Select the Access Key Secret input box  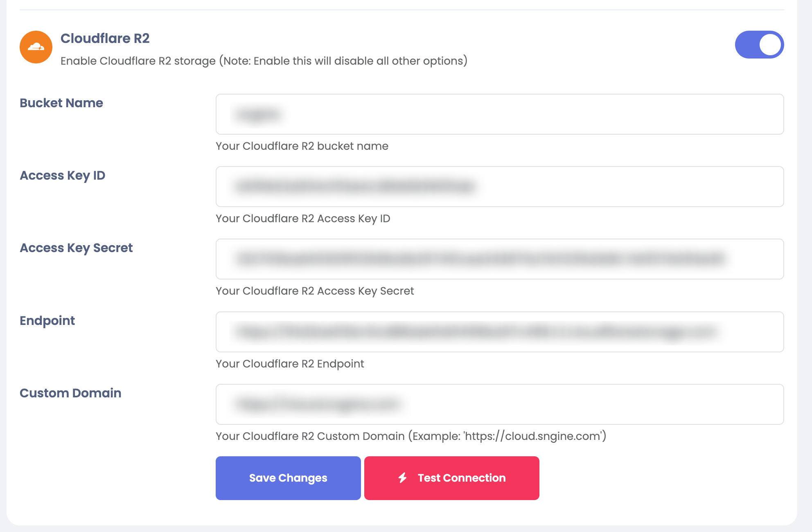click(499, 259)
